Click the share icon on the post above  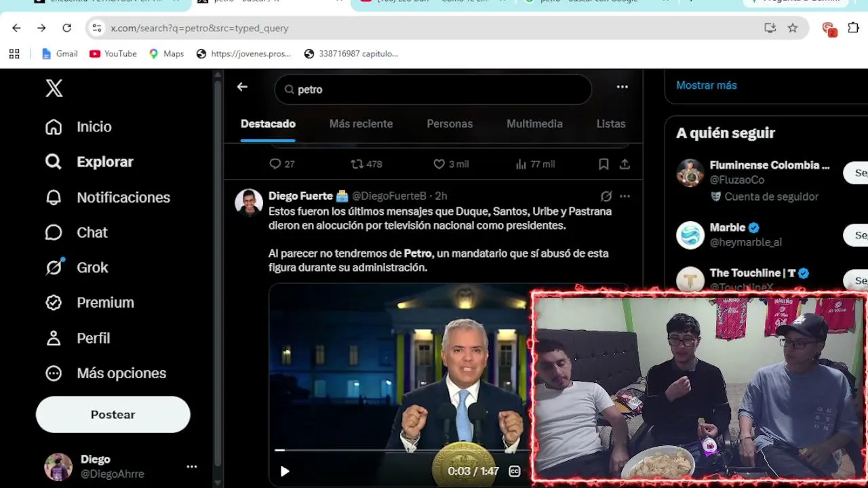coord(625,164)
